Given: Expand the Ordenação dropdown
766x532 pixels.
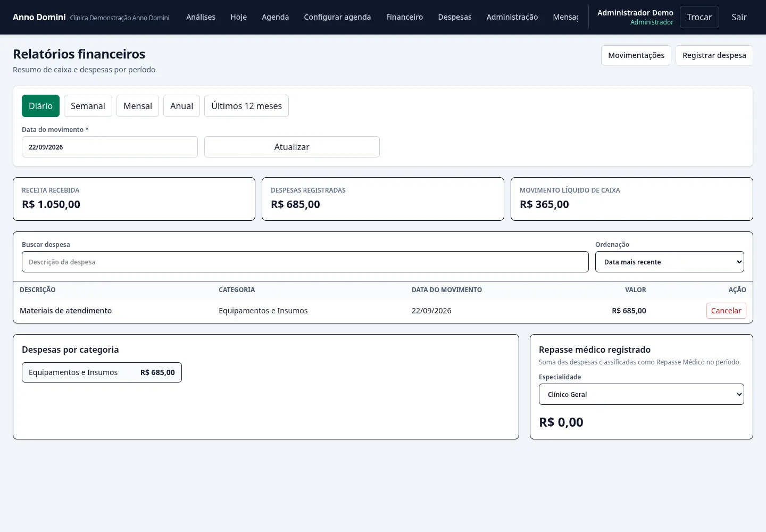Looking at the screenshot, I should (669, 262).
